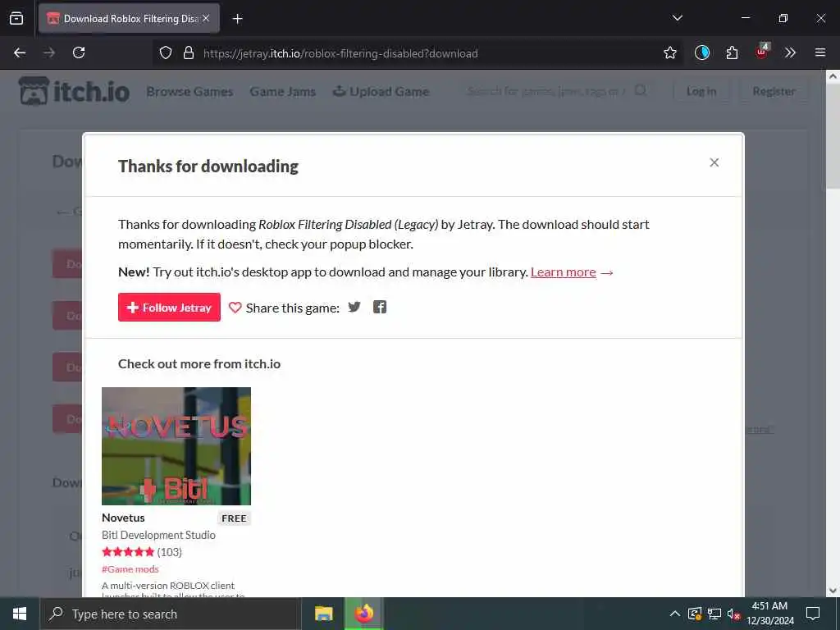Close the Thanks for downloading dialog
The width and height of the screenshot is (840, 630).
coord(714,162)
